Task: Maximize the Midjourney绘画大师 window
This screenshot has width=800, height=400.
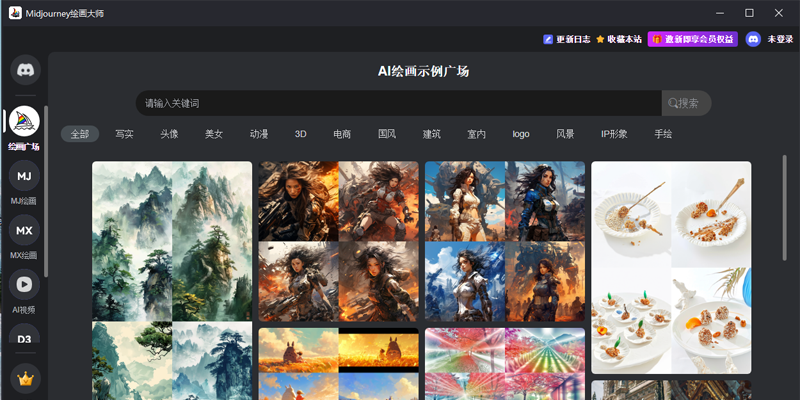Action: click(749, 13)
